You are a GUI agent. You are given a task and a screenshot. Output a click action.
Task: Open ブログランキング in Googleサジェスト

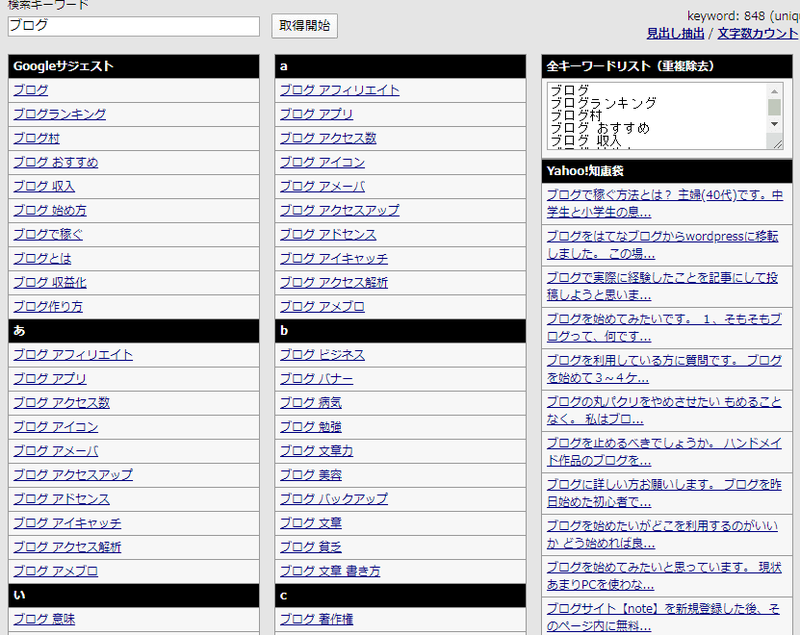(60, 114)
